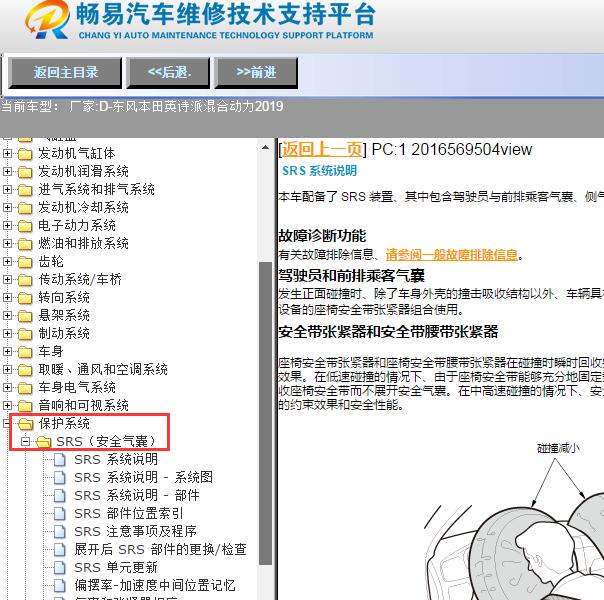Go back with the <<后退 button

point(168,73)
